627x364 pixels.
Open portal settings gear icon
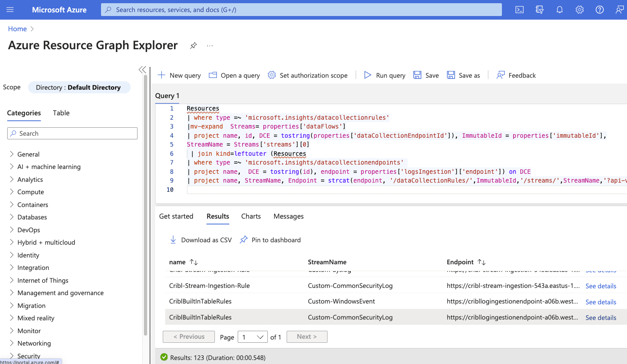point(579,10)
